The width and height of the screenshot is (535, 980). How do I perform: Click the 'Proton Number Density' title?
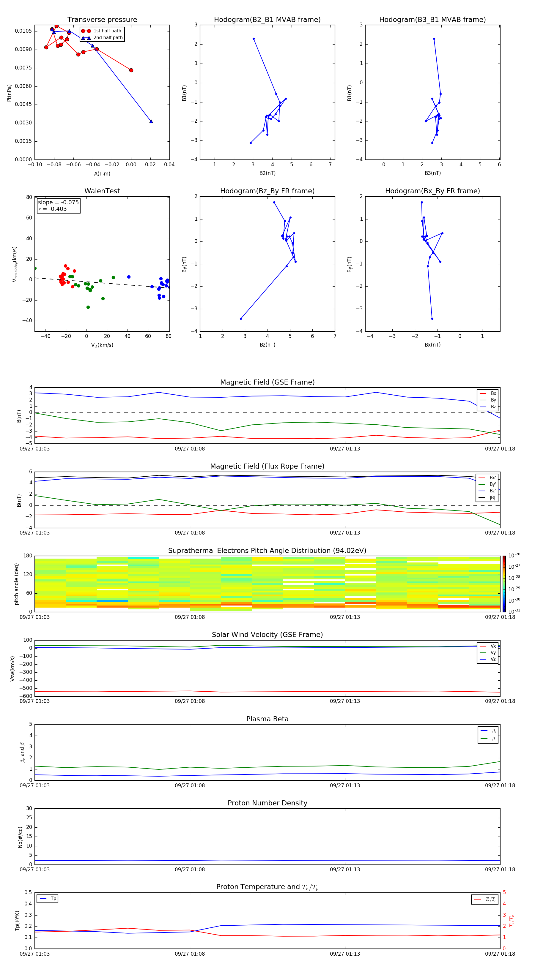[267, 803]
